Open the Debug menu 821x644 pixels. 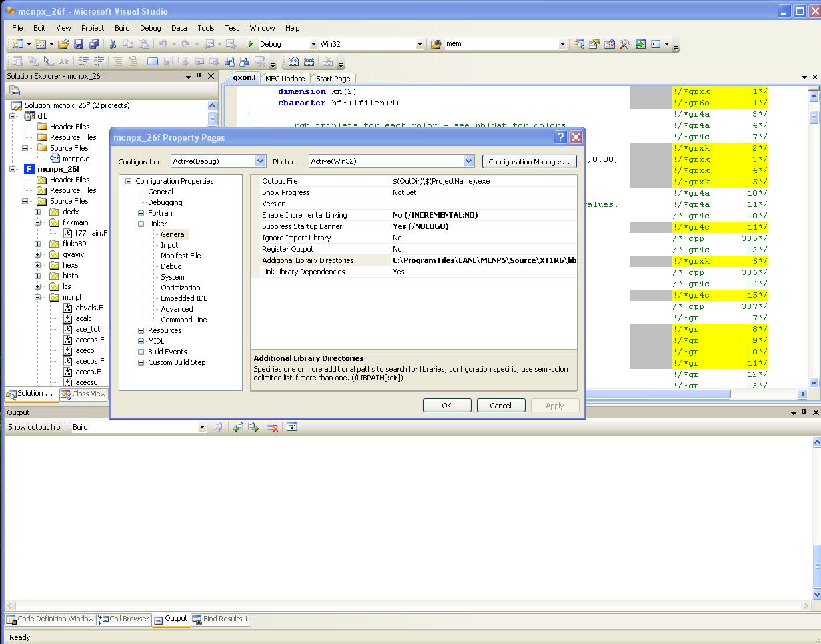(x=151, y=28)
